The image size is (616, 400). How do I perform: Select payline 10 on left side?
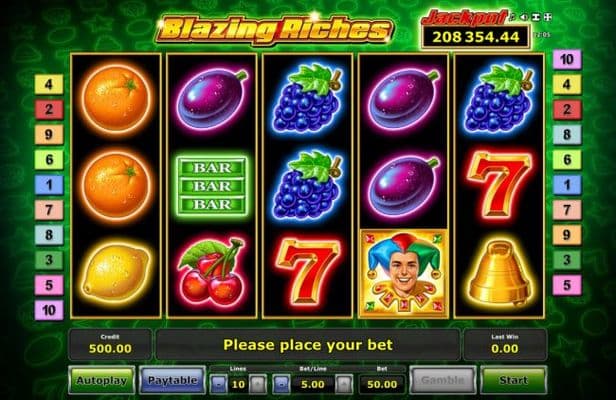click(49, 310)
